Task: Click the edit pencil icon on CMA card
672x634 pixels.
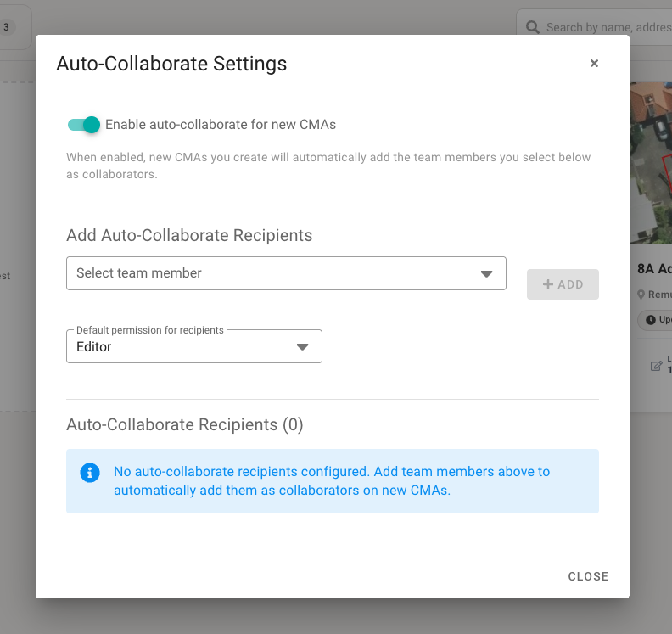Action: point(656,366)
